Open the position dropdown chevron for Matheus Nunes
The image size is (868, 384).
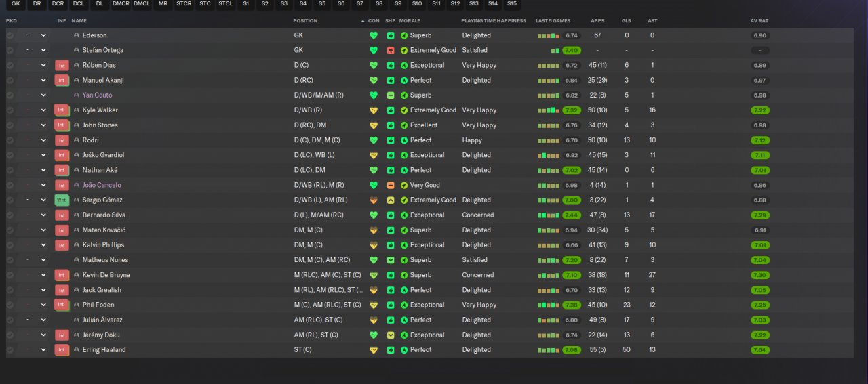coord(43,260)
